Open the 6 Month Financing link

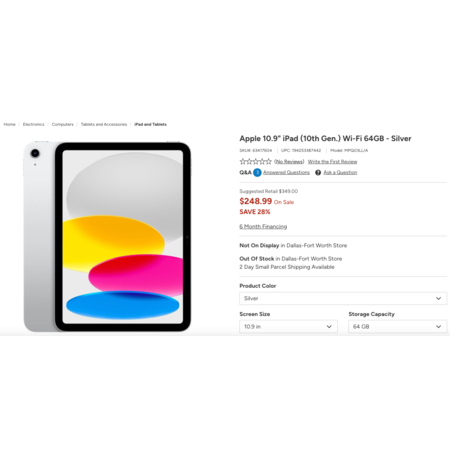(x=263, y=226)
